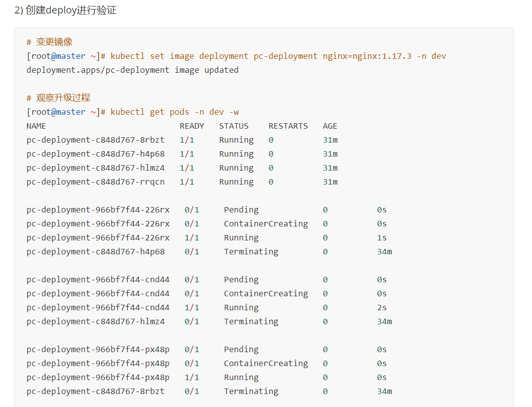The image size is (532, 407).
Task: Click "root@master" prompt on the get pods line
Action: (x=58, y=112)
